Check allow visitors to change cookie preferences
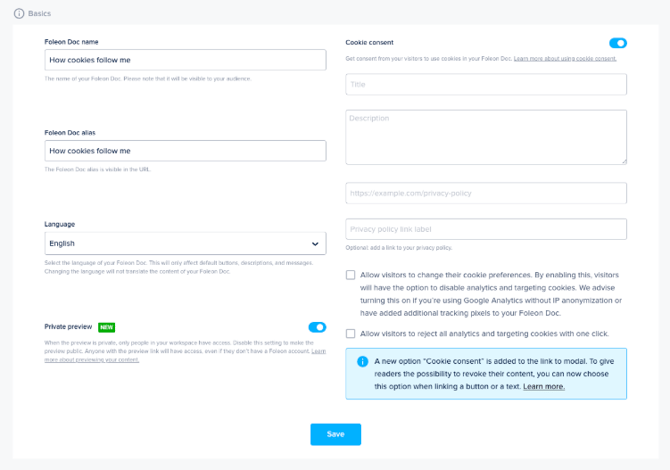 [x=351, y=274]
